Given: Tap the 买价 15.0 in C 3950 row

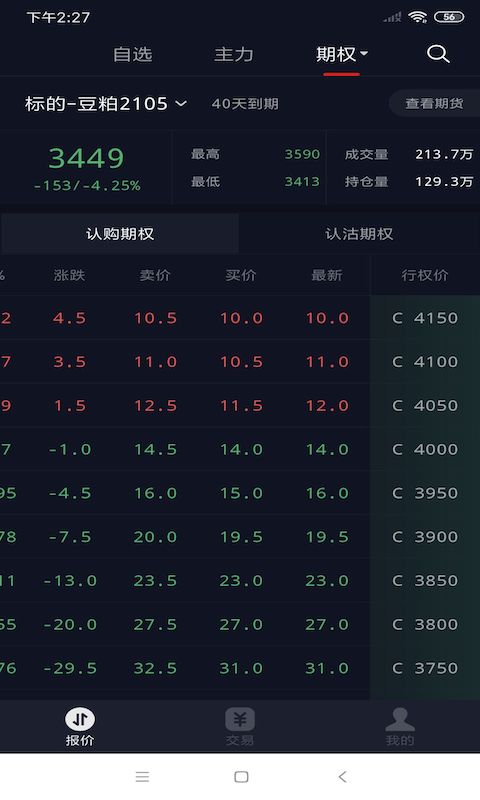Looking at the screenshot, I should 241,493.
